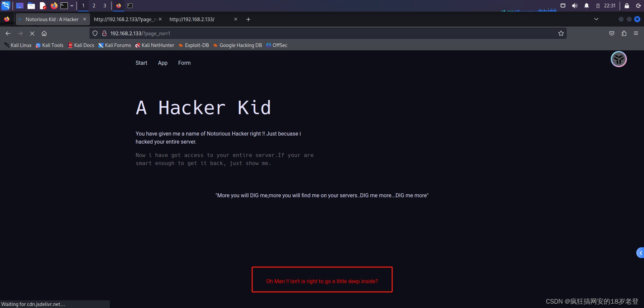Click the red Oh Man message text

(x=322, y=281)
